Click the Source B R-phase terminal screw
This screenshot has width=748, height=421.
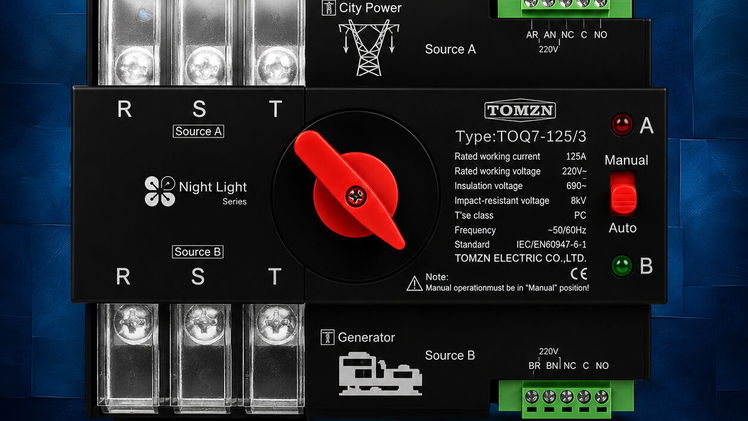tap(133, 324)
